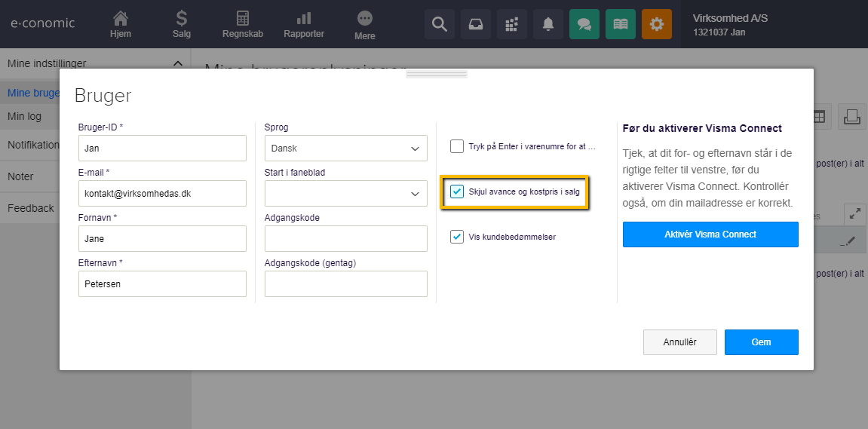The image size is (868, 429).
Task: Uncheck 'Vis kundebedømmelser' checkbox
Action: click(457, 237)
